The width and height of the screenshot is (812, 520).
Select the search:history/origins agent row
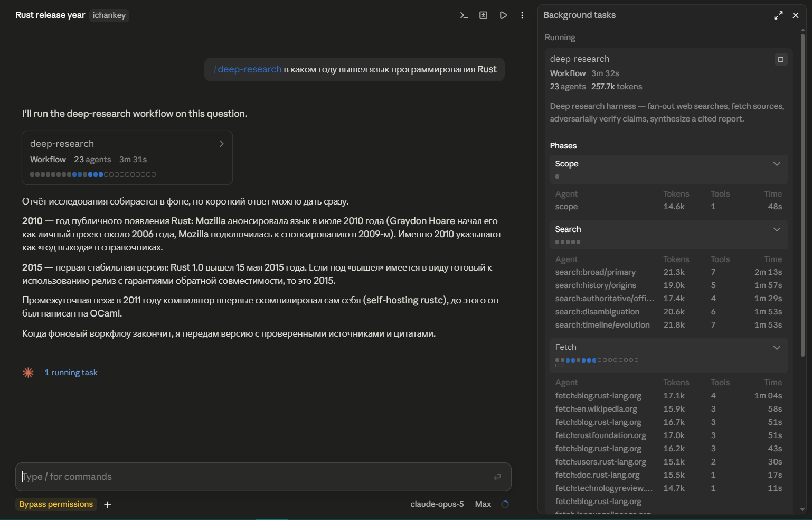(668, 285)
